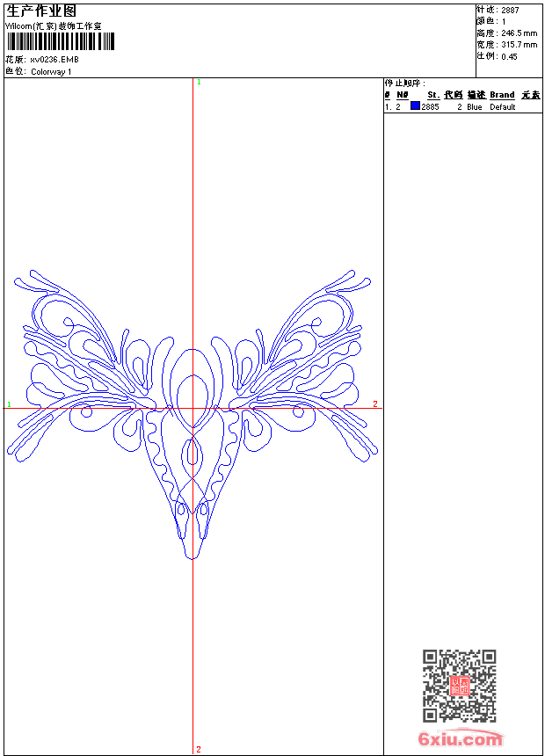Click the red marker 2 at right of horizontal axis

pyautogui.click(x=375, y=404)
